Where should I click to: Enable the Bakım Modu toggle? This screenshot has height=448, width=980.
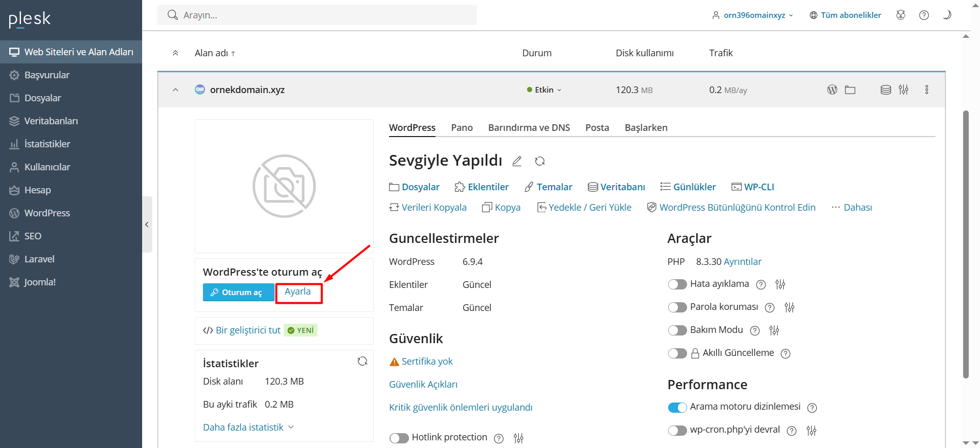[677, 330]
